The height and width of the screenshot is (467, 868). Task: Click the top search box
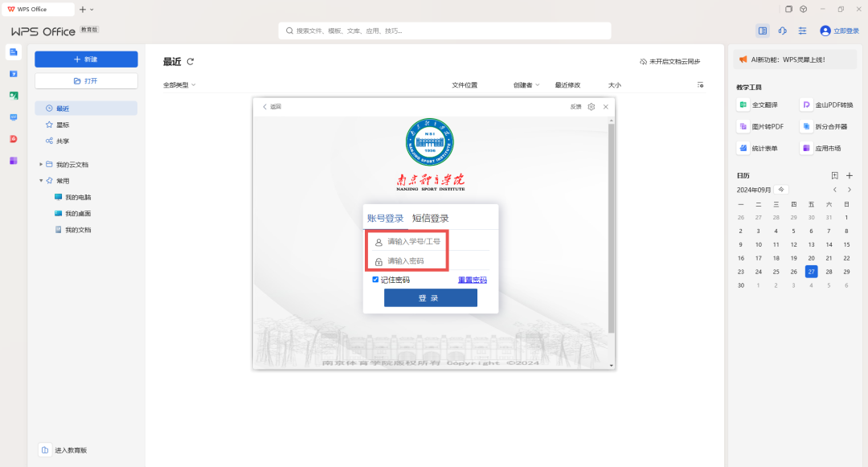coord(444,31)
